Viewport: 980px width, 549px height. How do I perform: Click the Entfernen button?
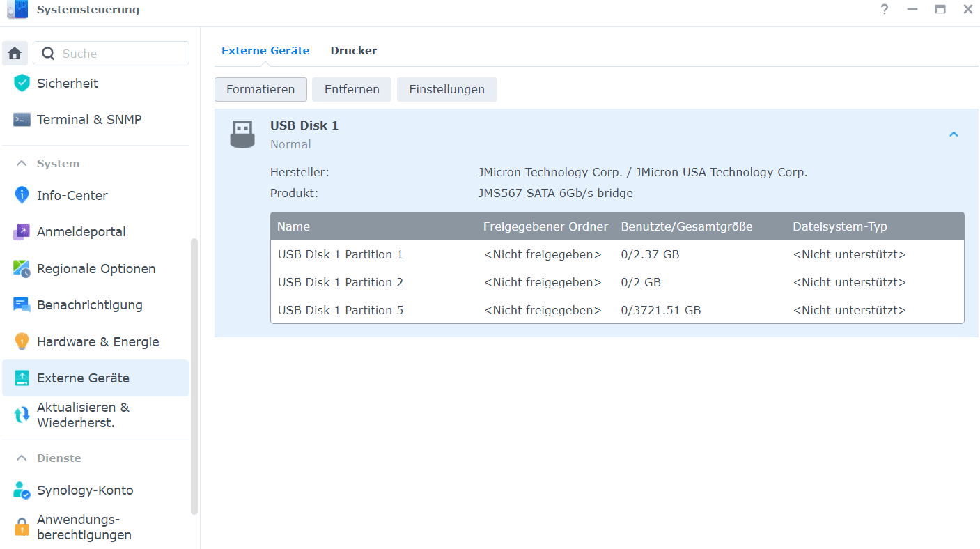pyautogui.click(x=352, y=89)
